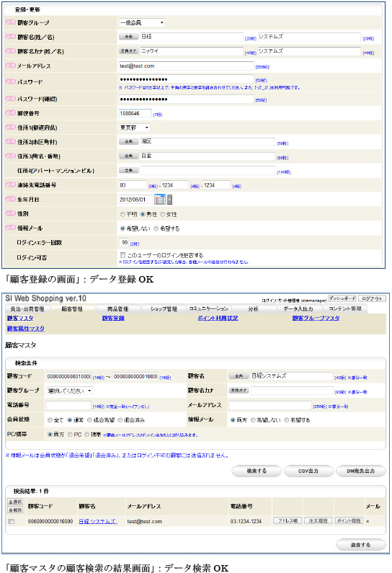Click the メールアドレス field with test@test.com
The image size is (392, 573).
pos(187,66)
